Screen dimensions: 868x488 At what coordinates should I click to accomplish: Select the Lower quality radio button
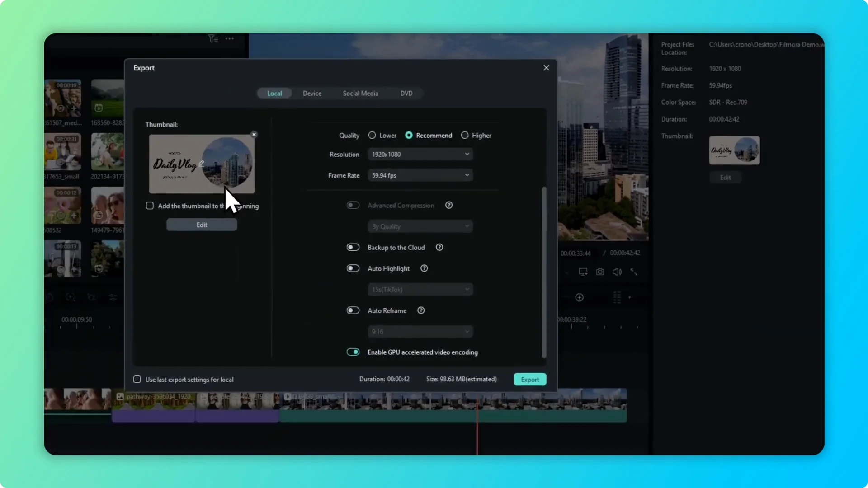372,135
